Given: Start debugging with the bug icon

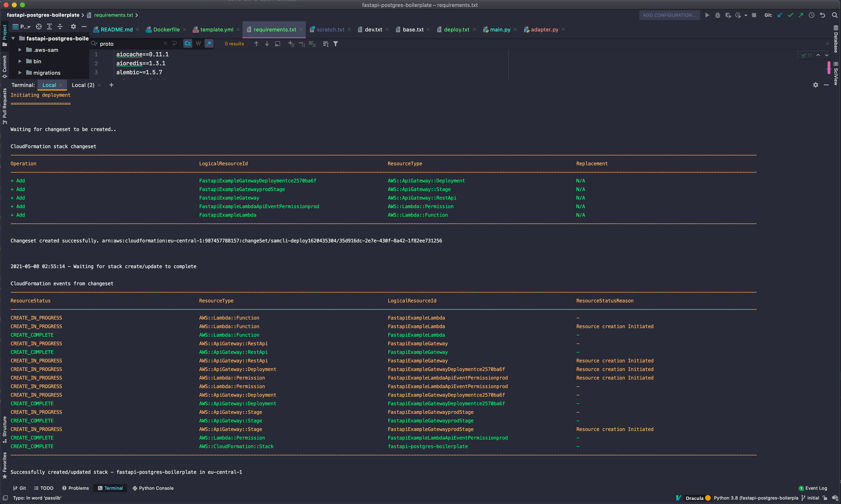Looking at the screenshot, I should pyautogui.click(x=718, y=15).
